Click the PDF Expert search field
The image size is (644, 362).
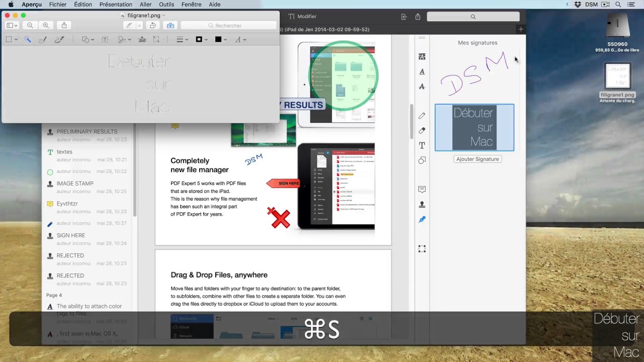click(x=473, y=17)
